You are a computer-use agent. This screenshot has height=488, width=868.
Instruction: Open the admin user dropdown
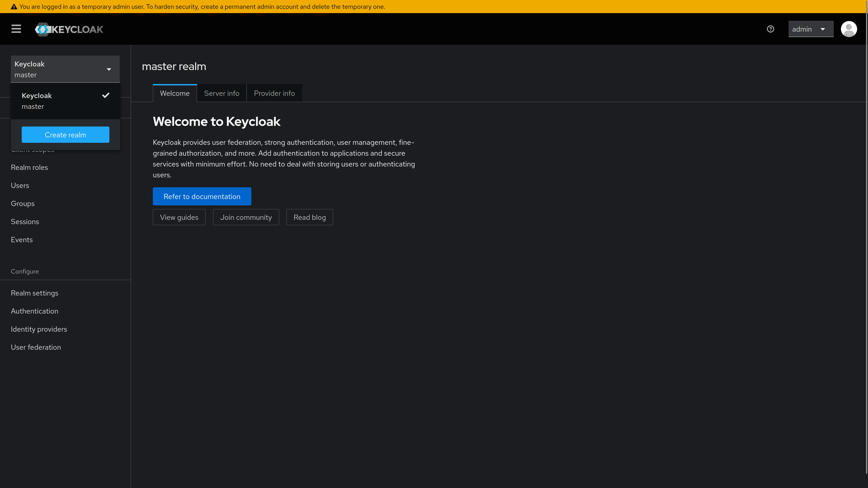tap(811, 29)
